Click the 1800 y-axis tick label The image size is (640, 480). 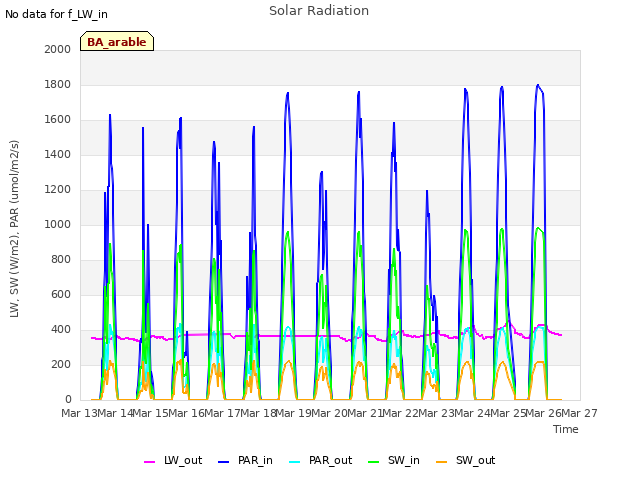point(58,84)
